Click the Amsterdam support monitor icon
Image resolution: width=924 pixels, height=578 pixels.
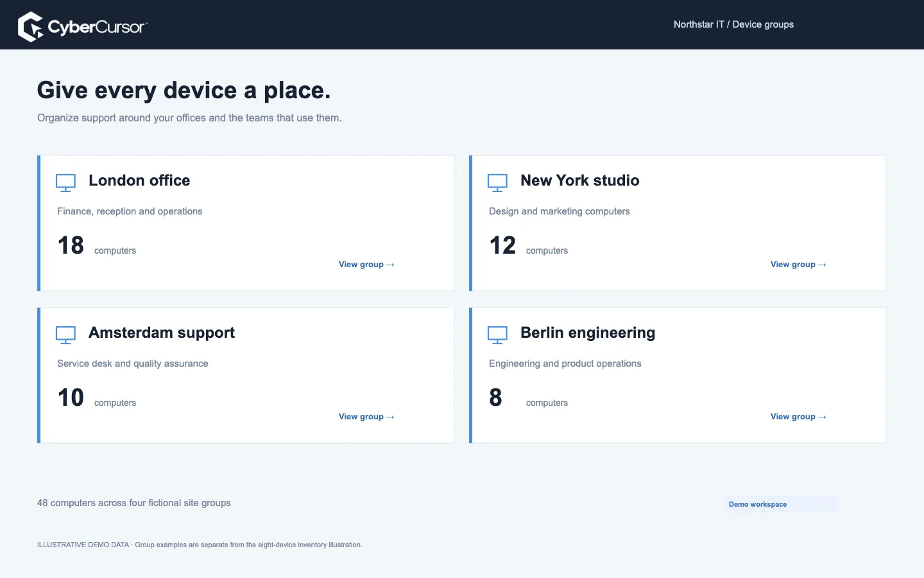(65, 335)
